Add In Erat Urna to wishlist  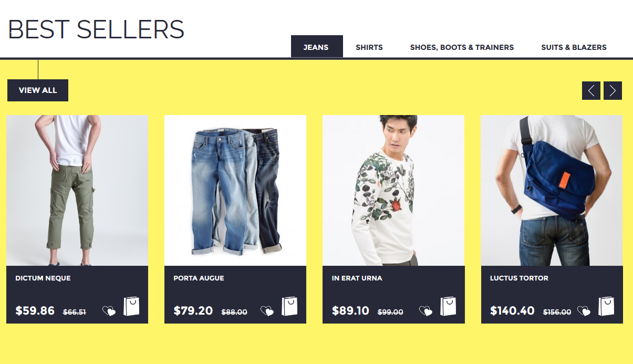click(x=426, y=311)
